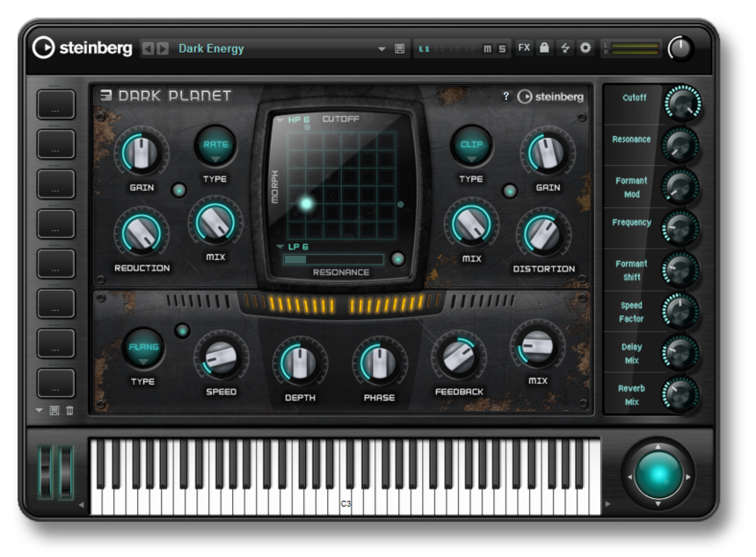Open the RATE type selector

[x=215, y=145]
